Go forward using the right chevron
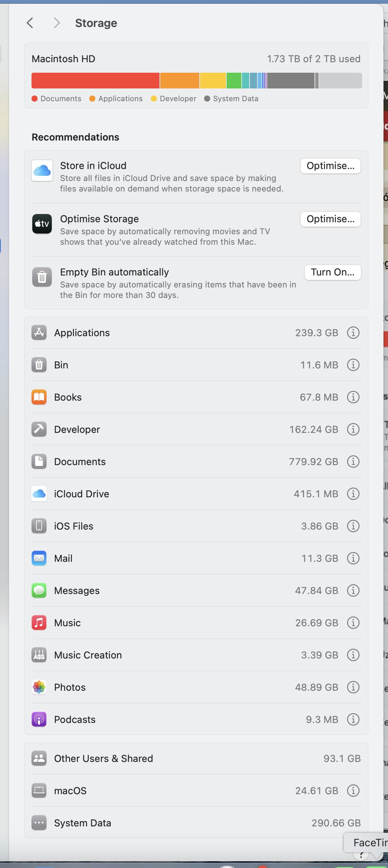The image size is (388, 868). (x=57, y=23)
